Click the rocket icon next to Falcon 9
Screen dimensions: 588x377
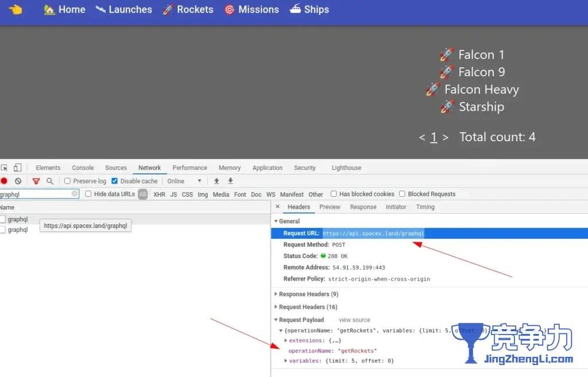[447, 72]
